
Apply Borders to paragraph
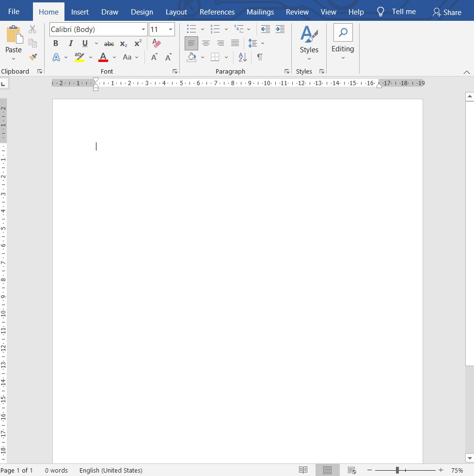215,57
